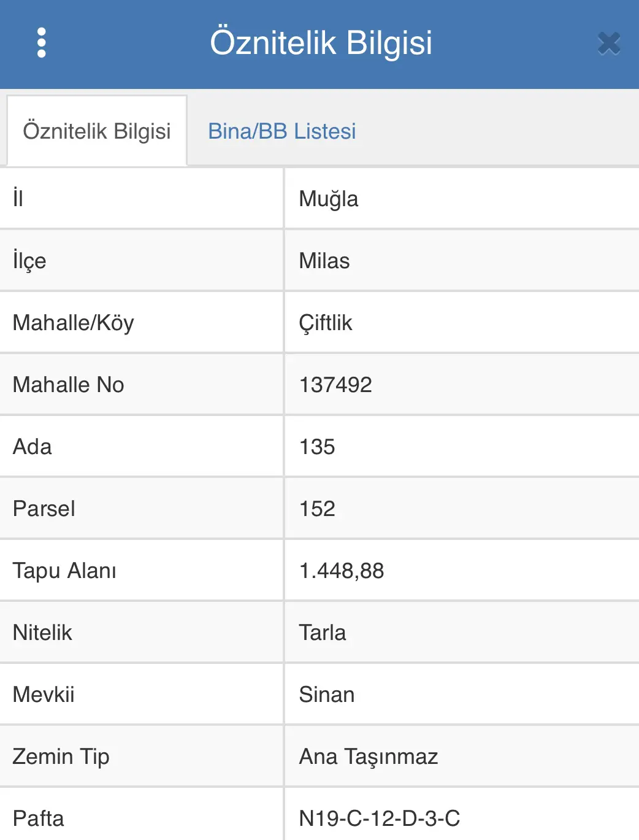Select the Çiftlik neighborhood value
The height and width of the screenshot is (840, 639).
326,323
